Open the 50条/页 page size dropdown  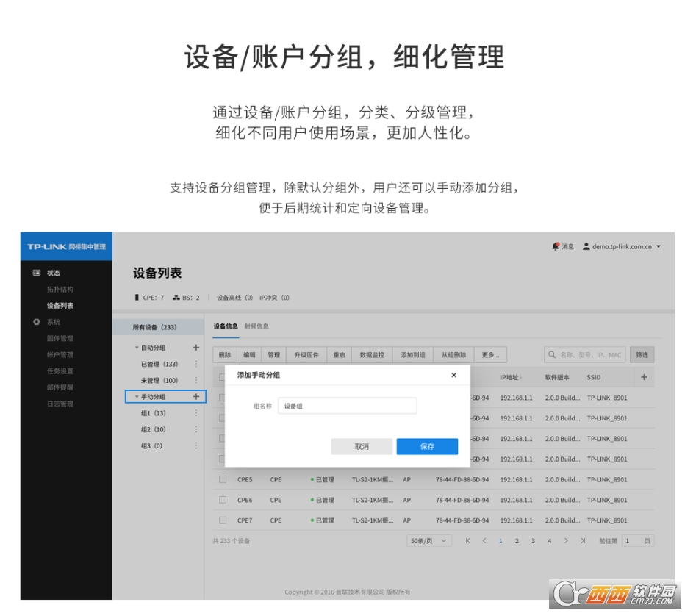[x=428, y=541]
